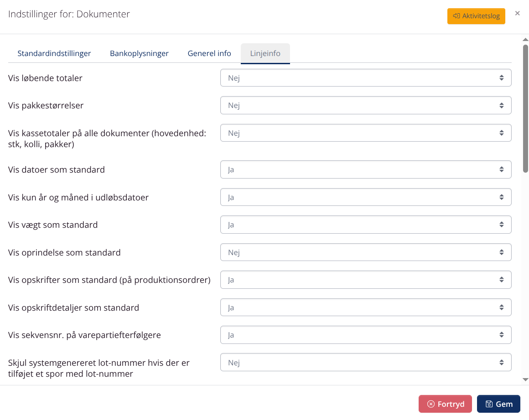This screenshot has width=529, height=420.
Task: Open the Standardindstillinger tab
Action: pyautogui.click(x=54, y=53)
